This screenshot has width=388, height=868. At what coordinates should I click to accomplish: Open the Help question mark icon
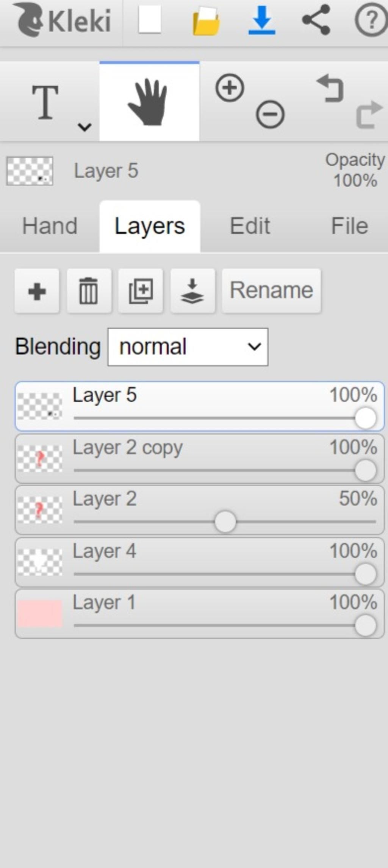371,20
